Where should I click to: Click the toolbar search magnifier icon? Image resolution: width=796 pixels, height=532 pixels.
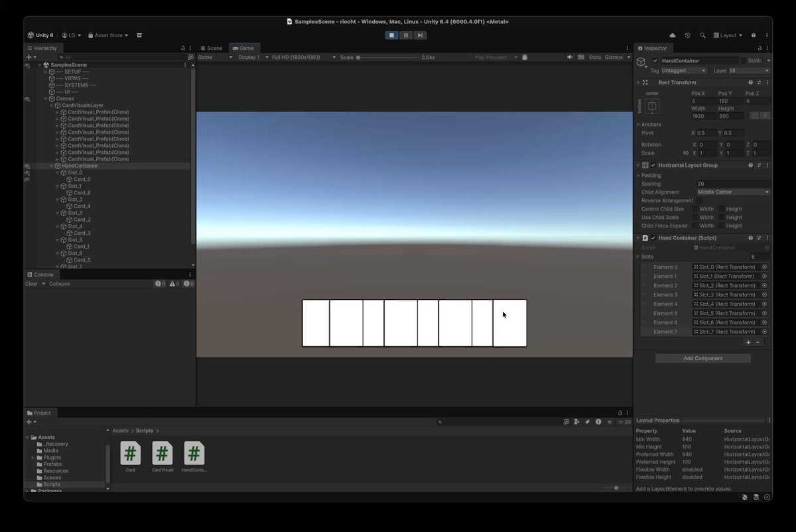pos(702,35)
